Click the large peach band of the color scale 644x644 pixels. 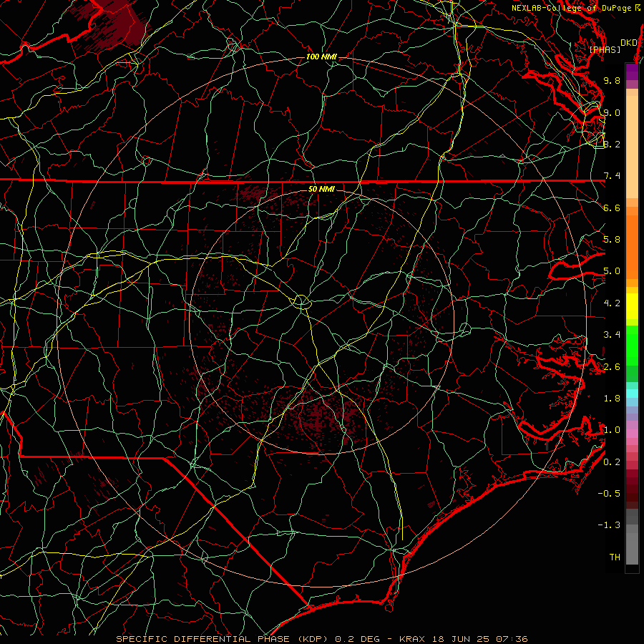click(x=632, y=147)
